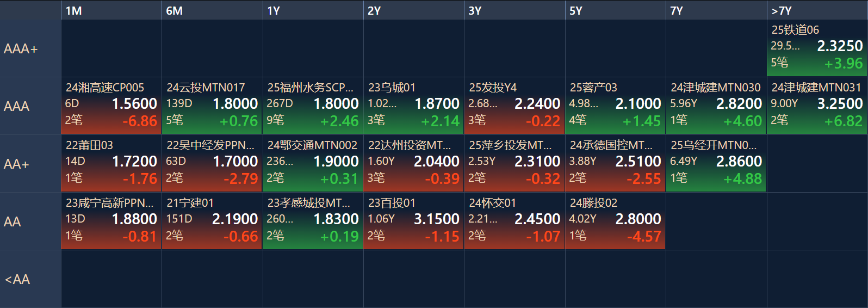Select the 24滕投02 bond tile
This screenshot has height=308, width=868.
click(x=615, y=221)
